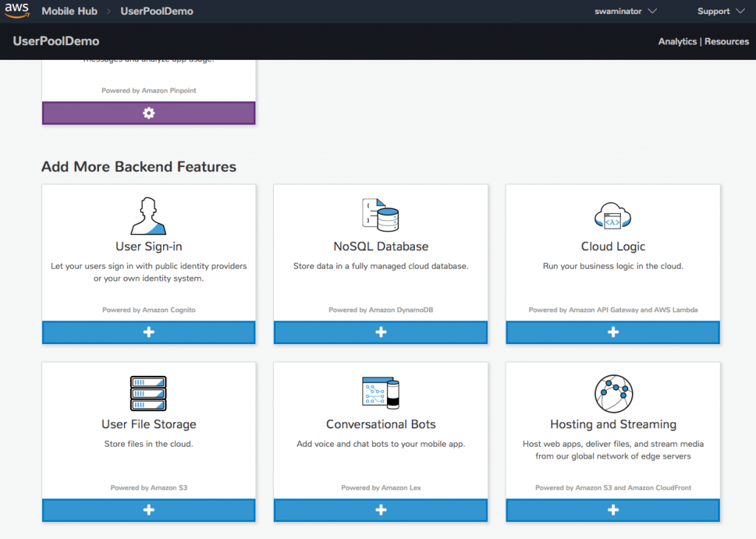Click 'Add voice and chat bots' description
Screen dimensions: 756x539
tap(381, 444)
